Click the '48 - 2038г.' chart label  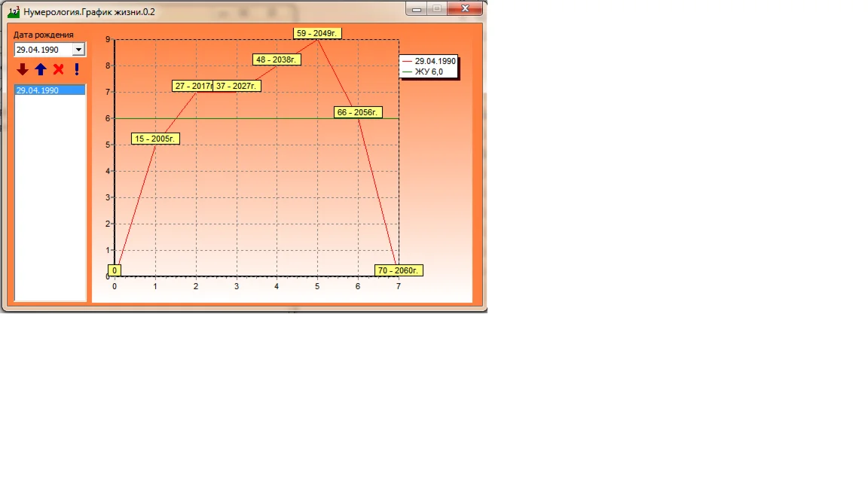[277, 59]
